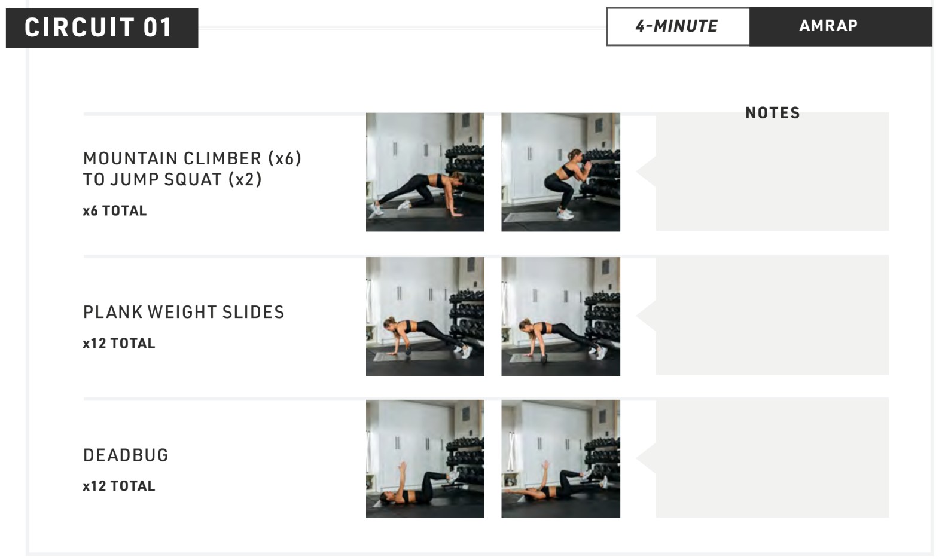
Task: Click the notes box for Plank Weight Slides
Action: (772, 316)
